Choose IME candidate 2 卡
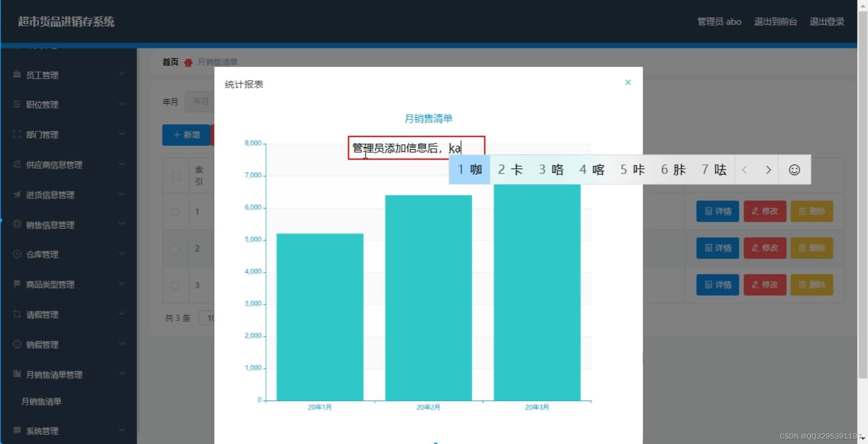The height and width of the screenshot is (444, 868). tap(510, 169)
